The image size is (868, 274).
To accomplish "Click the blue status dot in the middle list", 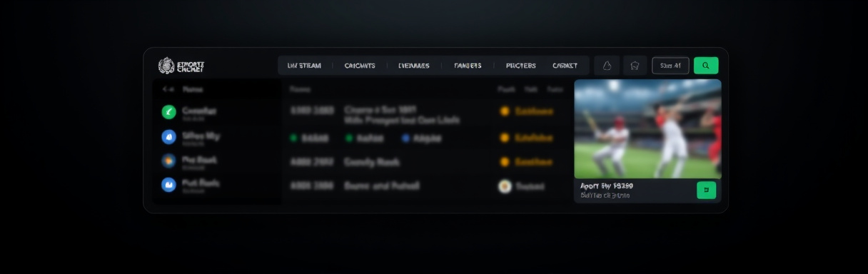I will [x=405, y=138].
